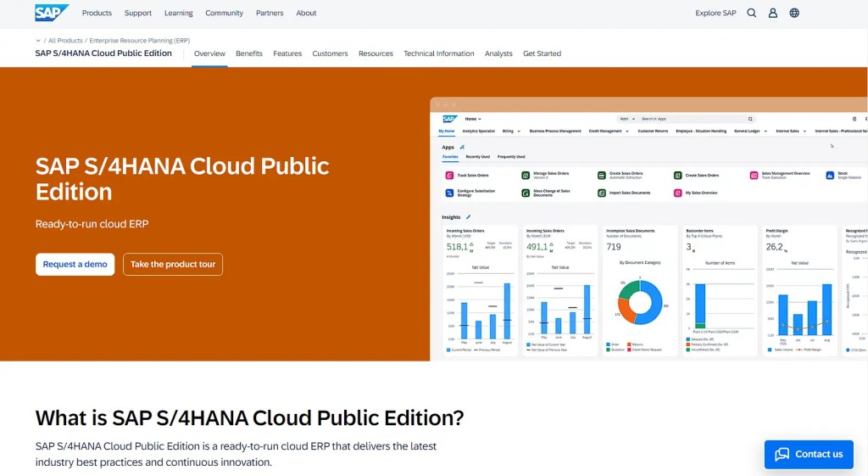Go to the Customers tab

click(330, 53)
